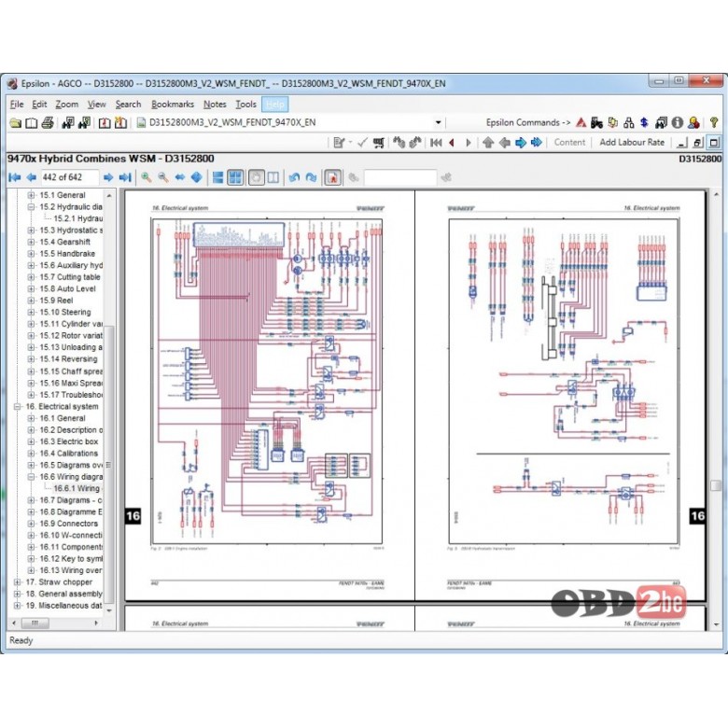Expand the 15.1 General tree node

point(31,195)
